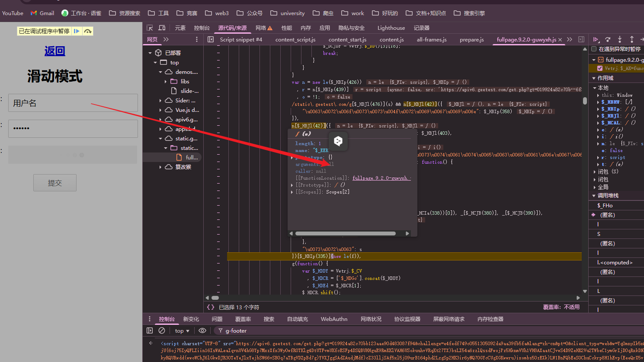Open the 性能 Performance tab
The width and height of the screenshot is (644, 362).
click(x=287, y=28)
